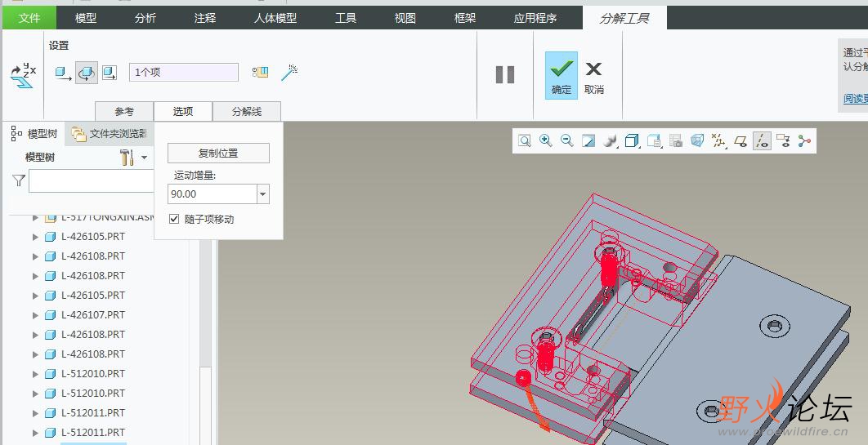Image resolution: width=868 pixels, height=445 pixels.
Task: Click the coordinate reference XYZ icon
Action: coord(23,75)
